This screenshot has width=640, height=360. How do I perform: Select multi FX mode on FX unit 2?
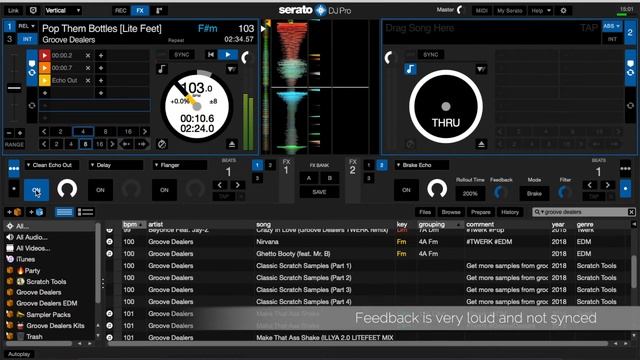coord(625,169)
